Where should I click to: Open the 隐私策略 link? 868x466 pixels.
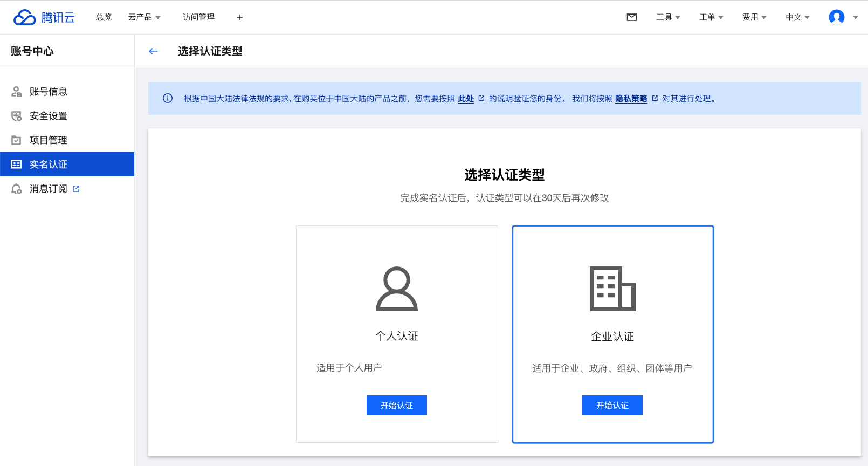point(631,99)
